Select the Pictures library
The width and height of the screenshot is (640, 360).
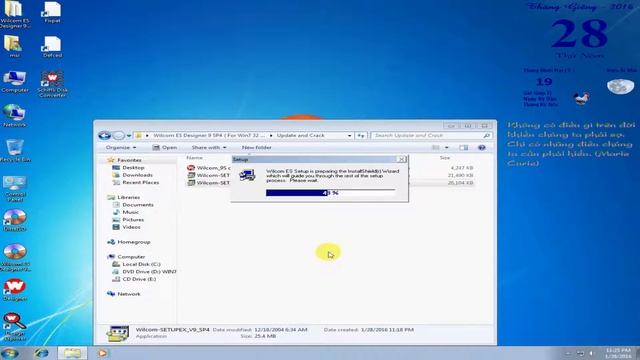(x=133, y=220)
